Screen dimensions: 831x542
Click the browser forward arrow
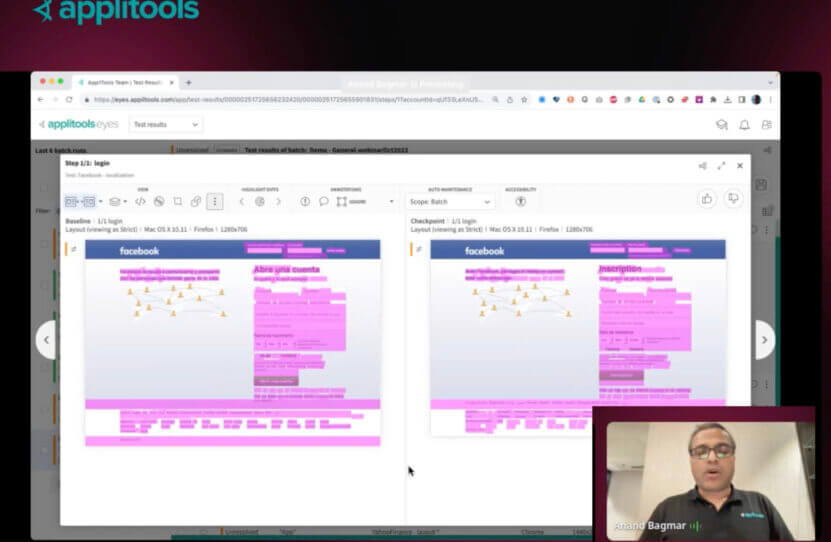55,100
